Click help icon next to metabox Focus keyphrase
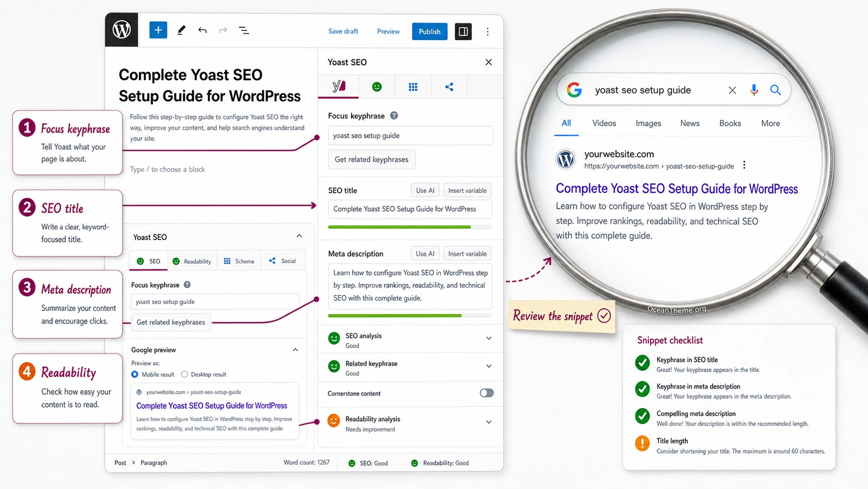868x489 pixels. (187, 285)
